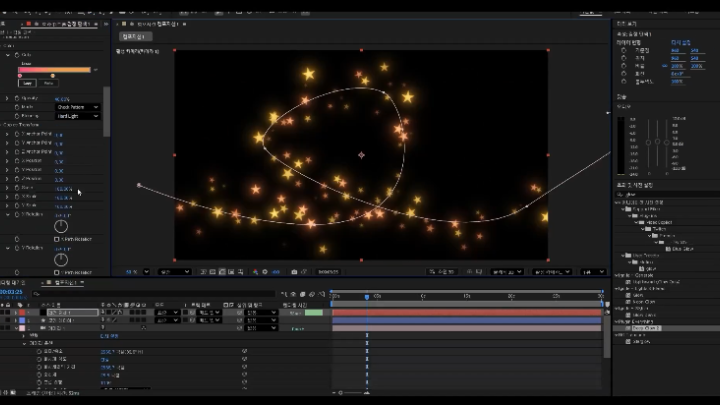The width and height of the screenshot is (720, 405).
Task: Click the current timecode 00:03:25
Action: click(11, 292)
